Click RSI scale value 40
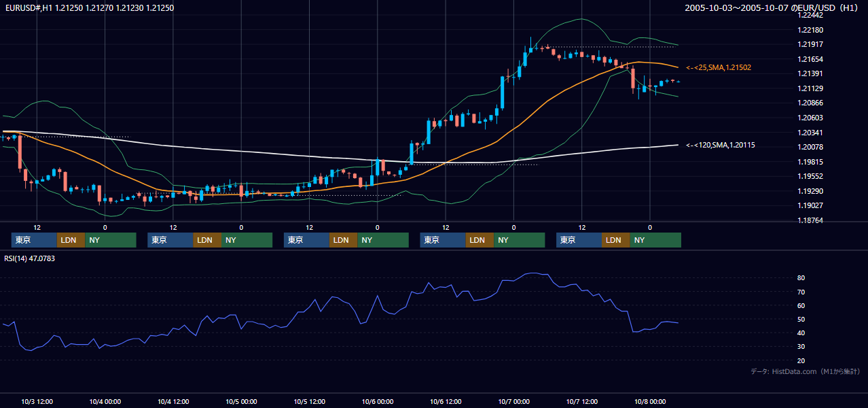868x408 pixels. point(801,333)
